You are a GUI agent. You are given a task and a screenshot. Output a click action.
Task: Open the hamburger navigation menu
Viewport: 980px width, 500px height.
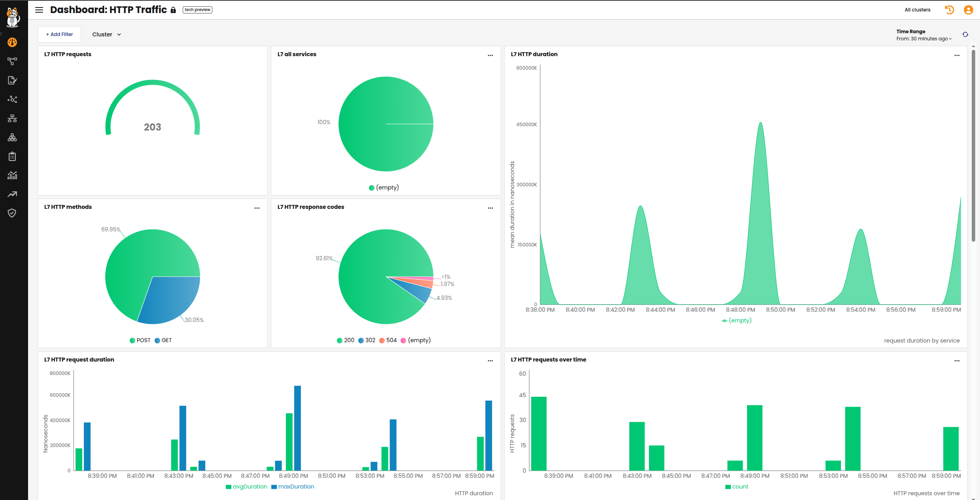tap(39, 10)
